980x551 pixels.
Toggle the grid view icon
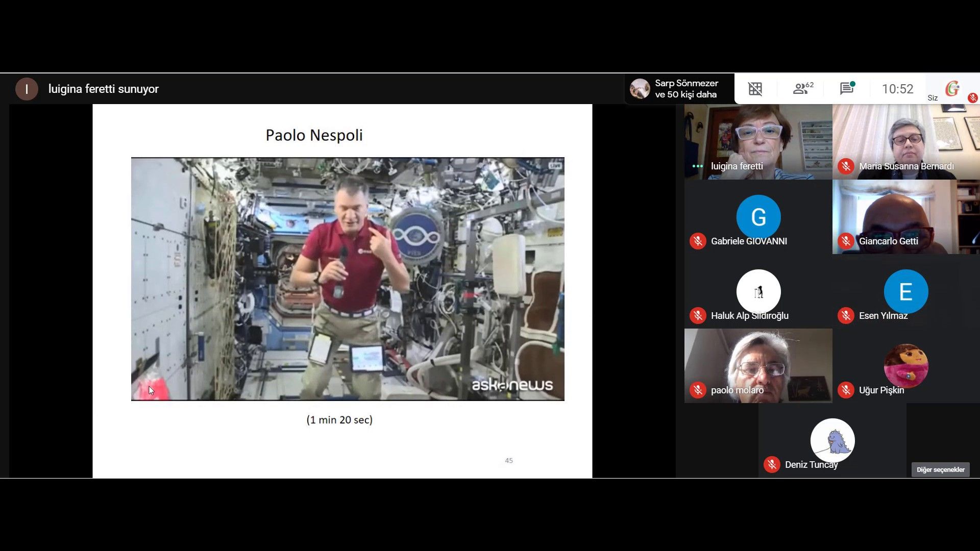755,89
